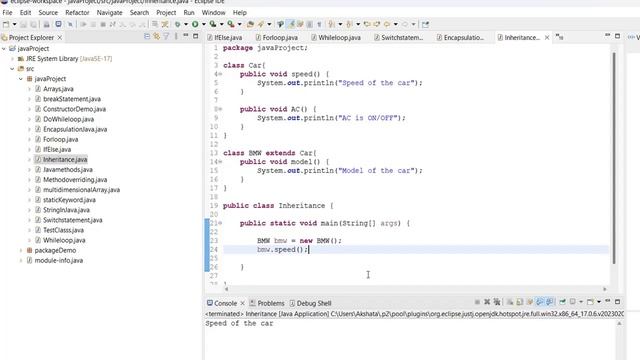Toggle Scroll Lock in the Console toolbar

[x=520, y=302]
